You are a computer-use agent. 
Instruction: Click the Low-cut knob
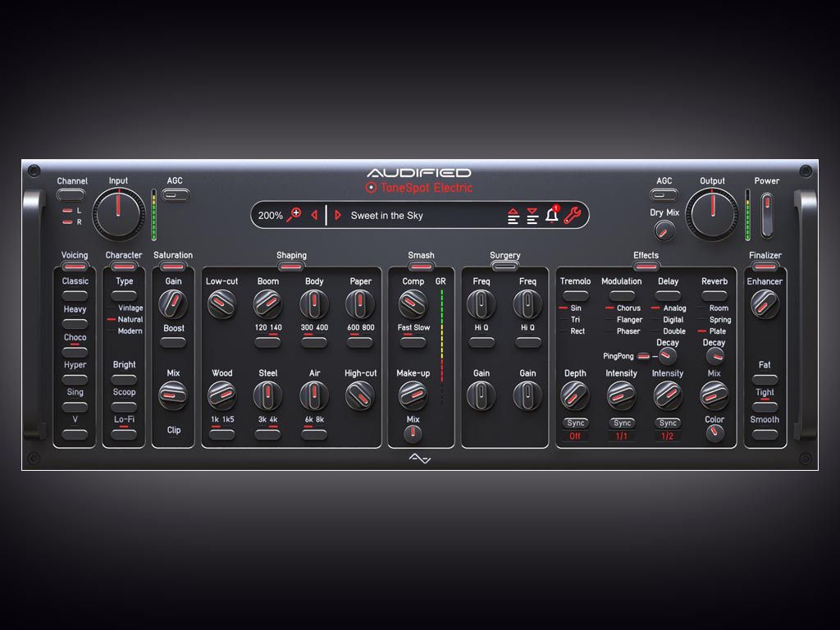[x=221, y=304]
